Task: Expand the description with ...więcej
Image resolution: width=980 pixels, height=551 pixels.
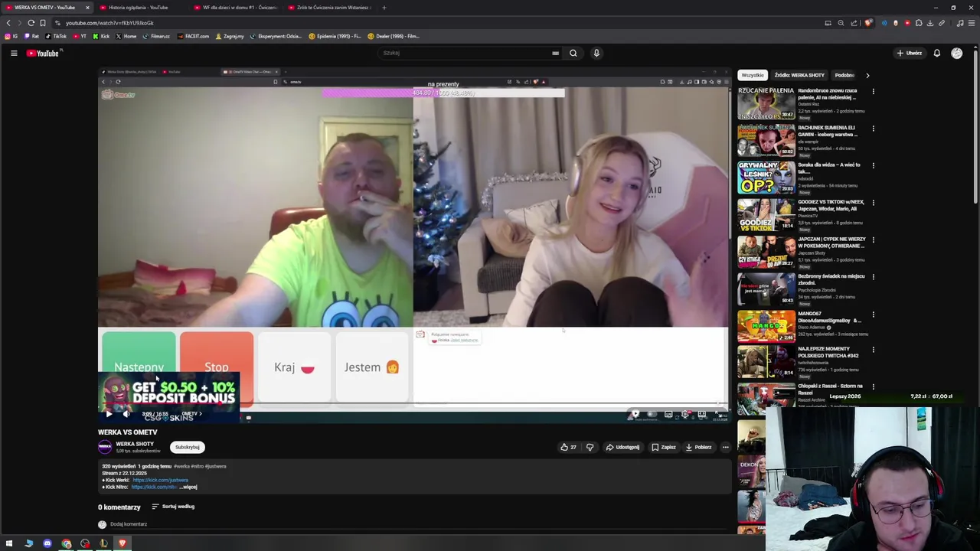Action: [189, 487]
